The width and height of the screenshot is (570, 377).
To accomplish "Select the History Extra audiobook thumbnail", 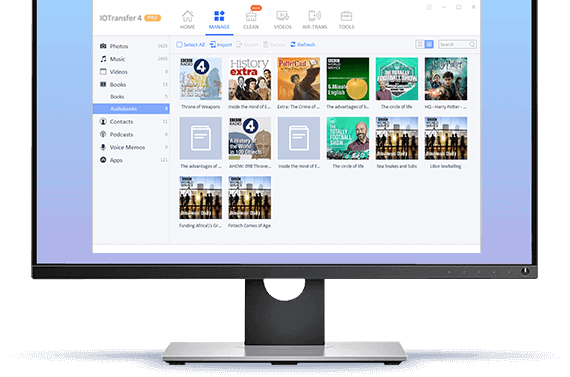I will tap(250, 79).
